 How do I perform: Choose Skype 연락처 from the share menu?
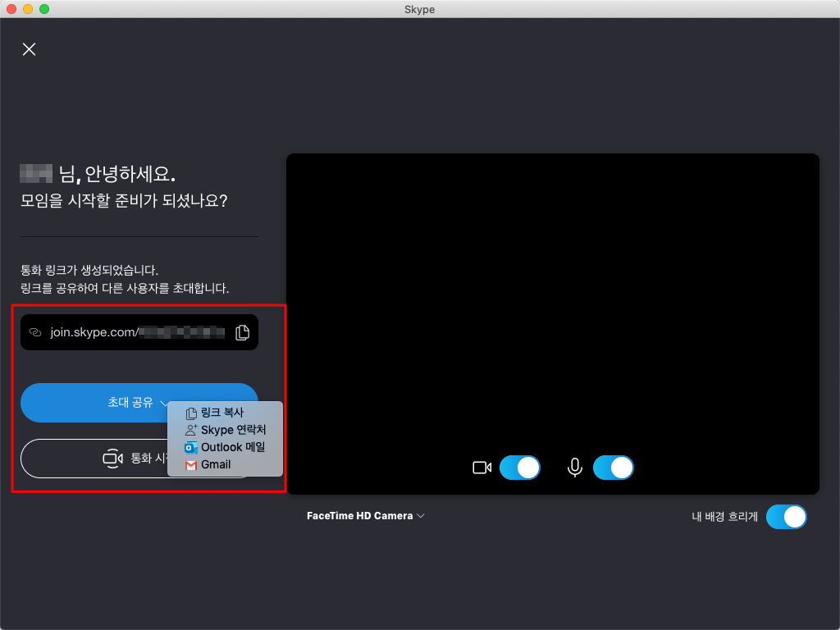(226, 430)
